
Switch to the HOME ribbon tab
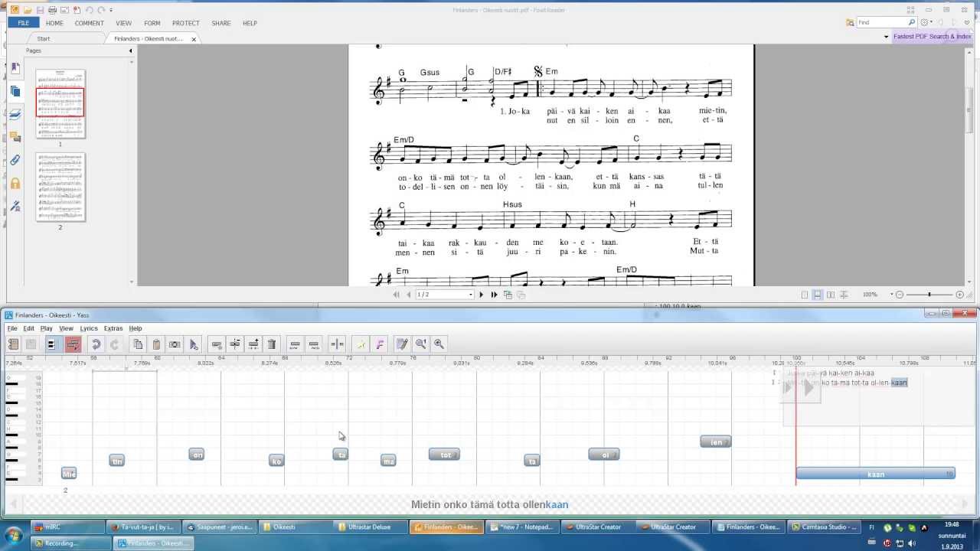coord(54,23)
